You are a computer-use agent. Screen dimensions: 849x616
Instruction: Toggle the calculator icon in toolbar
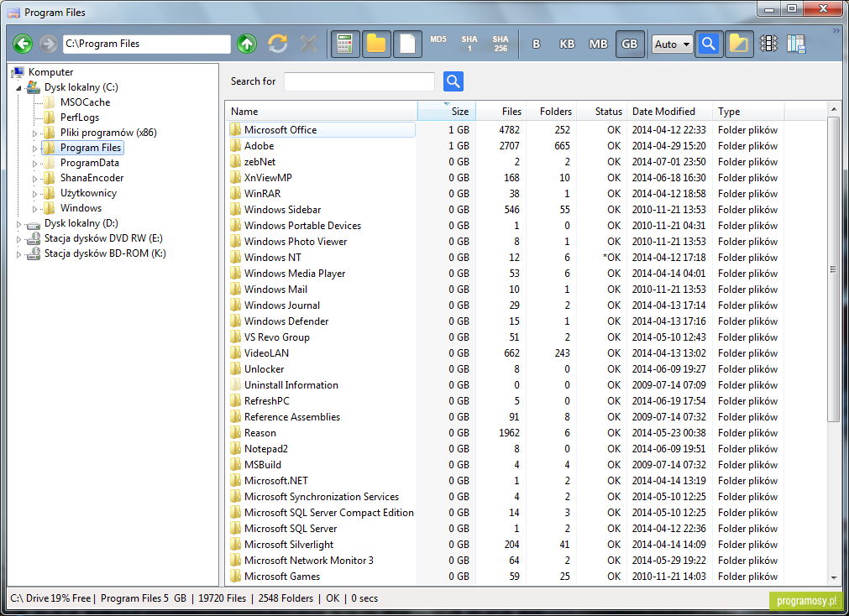tap(345, 44)
